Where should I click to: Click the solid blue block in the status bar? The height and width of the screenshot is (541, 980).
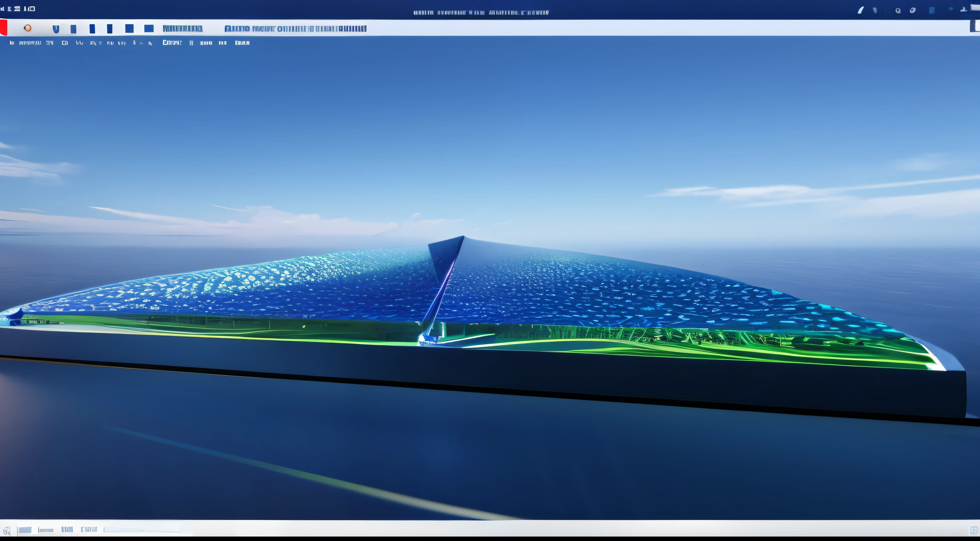pyautogui.click(x=25, y=530)
